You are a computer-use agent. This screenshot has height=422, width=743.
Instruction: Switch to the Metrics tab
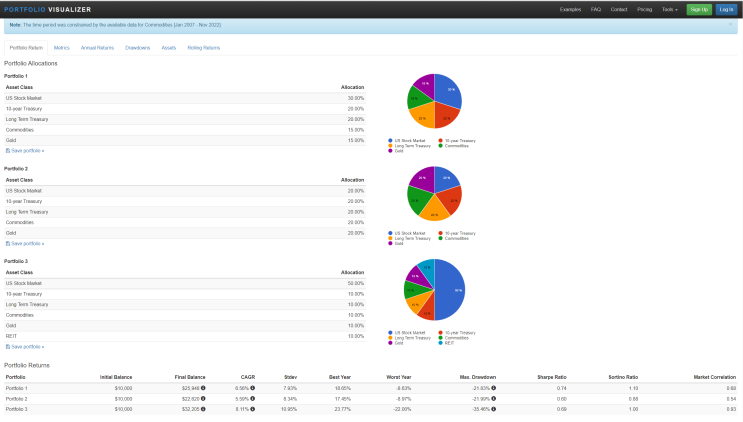[x=62, y=48]
